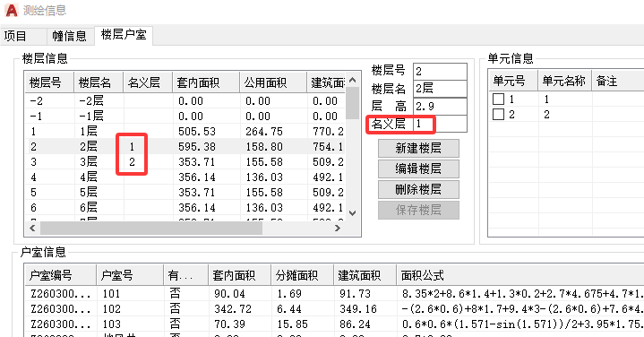Click the AutoCAD logo icon in title bar

(12, 10)
